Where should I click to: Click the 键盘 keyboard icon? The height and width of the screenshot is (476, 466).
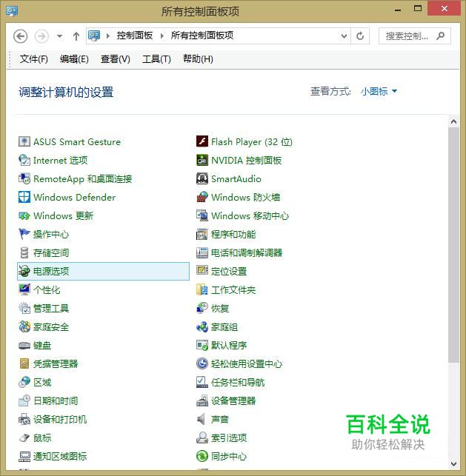pyautogui.click(x=24, y=345)
